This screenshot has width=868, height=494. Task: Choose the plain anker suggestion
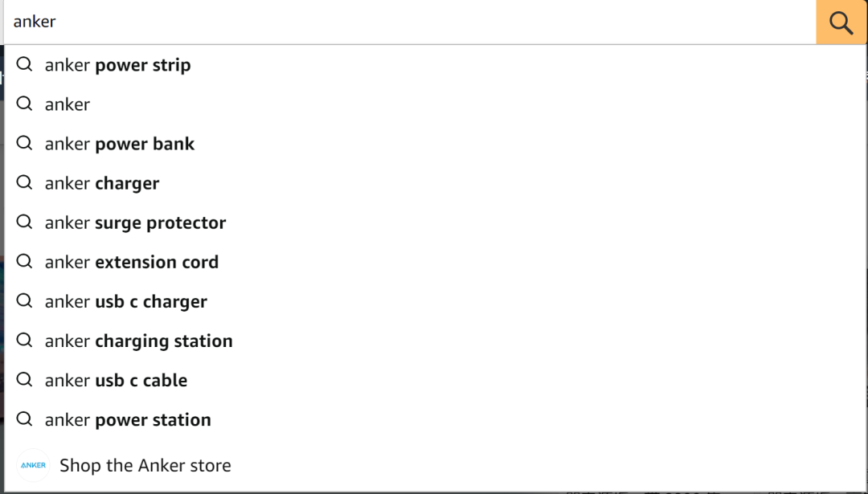coord(435,104)
